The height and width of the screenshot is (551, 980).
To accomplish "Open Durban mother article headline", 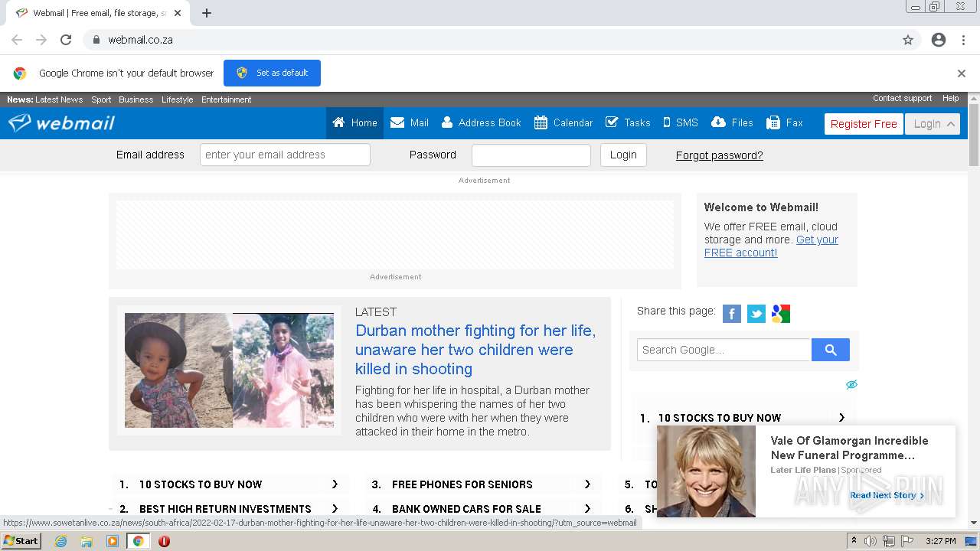I will [x=475, y=350].
